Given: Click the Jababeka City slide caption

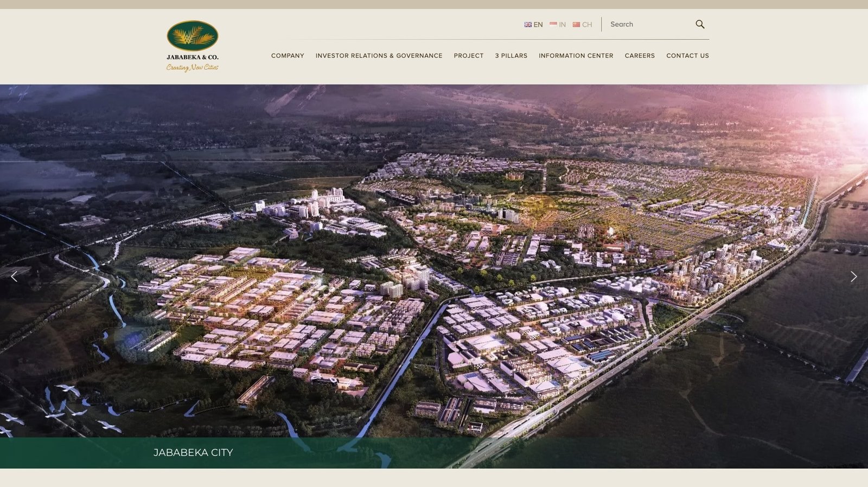Looking at the screenshot, I should coord(193,452).
